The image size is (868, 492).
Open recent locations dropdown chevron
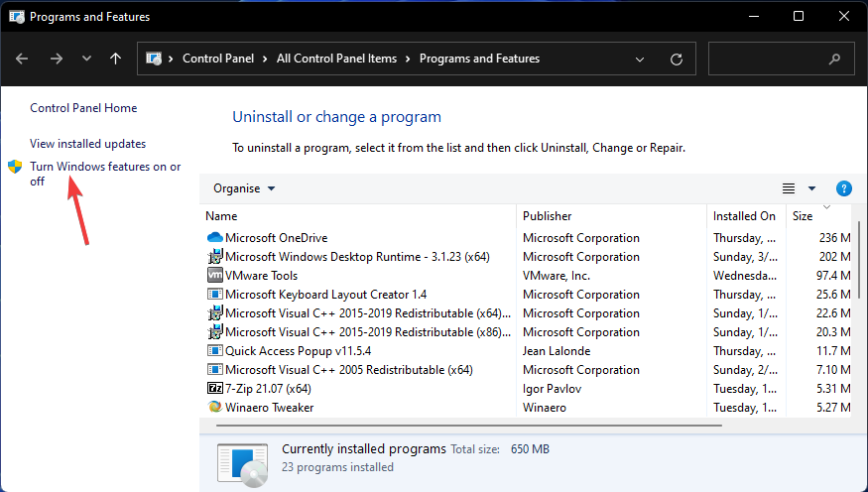click(x=86, y=59)
